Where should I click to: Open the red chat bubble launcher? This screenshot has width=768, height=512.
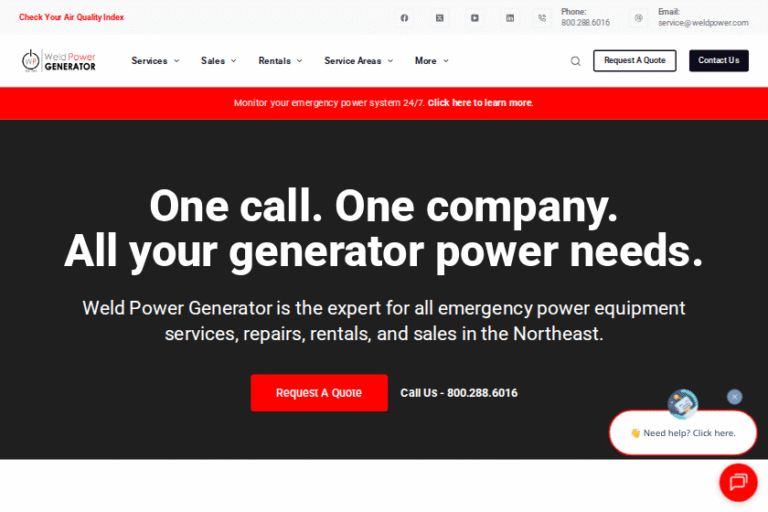click(x=738, y=482)
